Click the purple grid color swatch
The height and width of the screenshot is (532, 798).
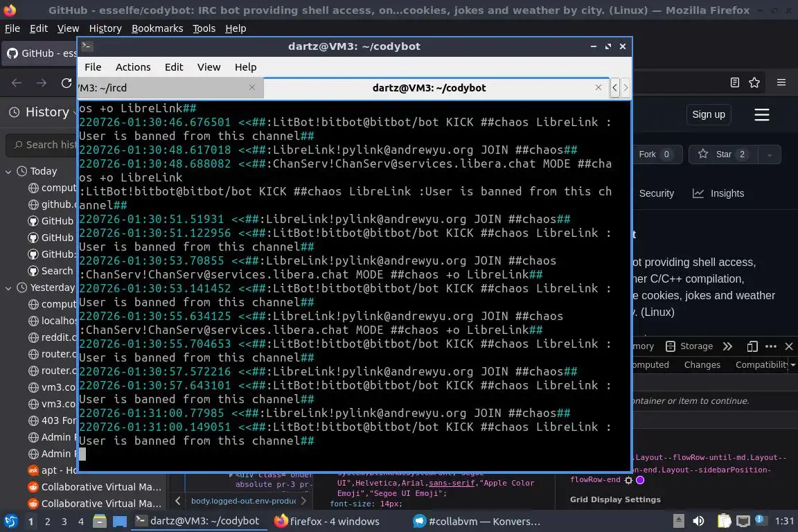coord(640,479)
